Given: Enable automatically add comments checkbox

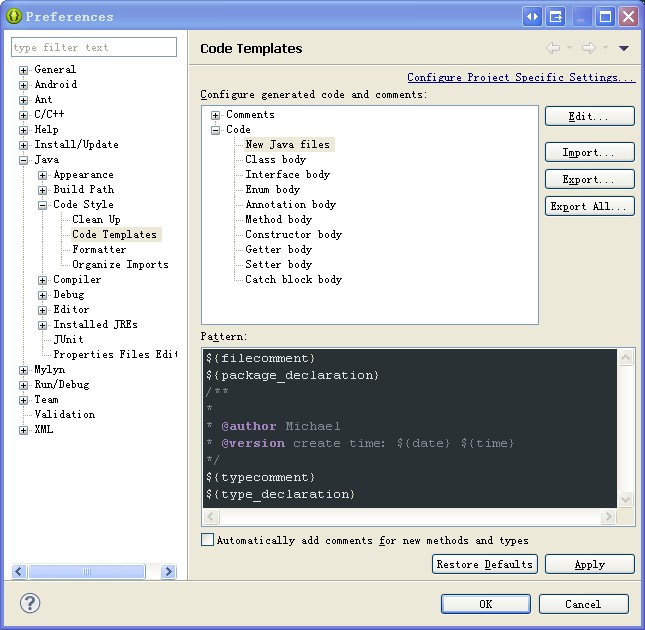Looking at the screenshot, I should coord(208,540).
